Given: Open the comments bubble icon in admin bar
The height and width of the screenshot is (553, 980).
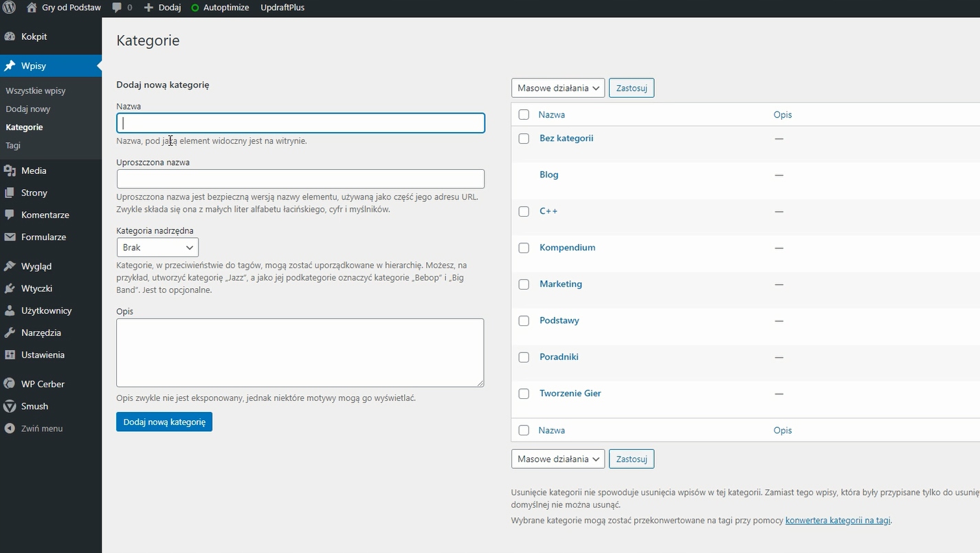Looking at the screenshot, I should point(117,8).
